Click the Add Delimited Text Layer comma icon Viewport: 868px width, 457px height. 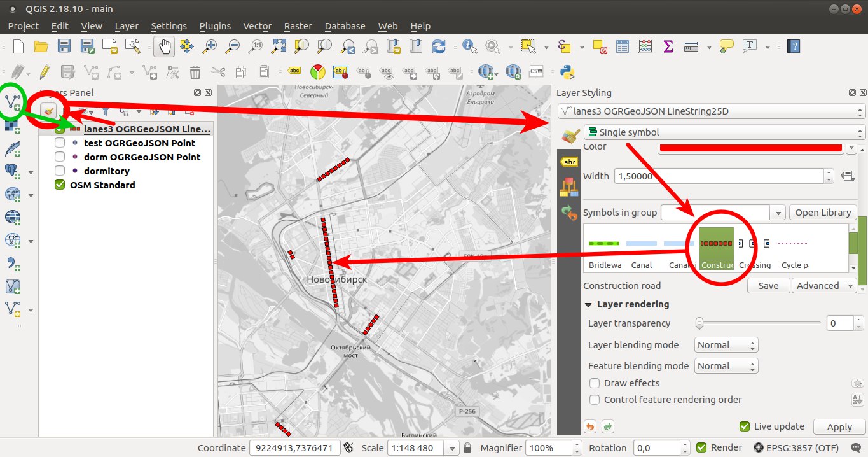(x=12, y=263)
